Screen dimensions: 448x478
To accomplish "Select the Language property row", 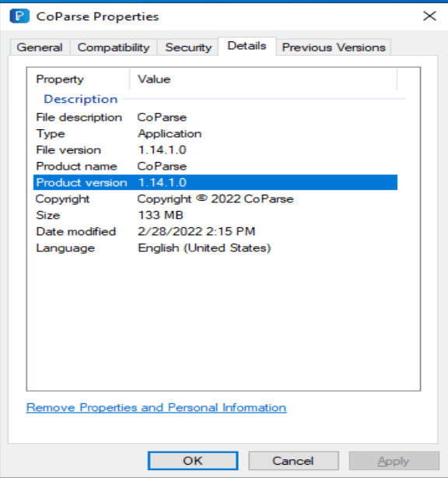I will tap(215, 248).
